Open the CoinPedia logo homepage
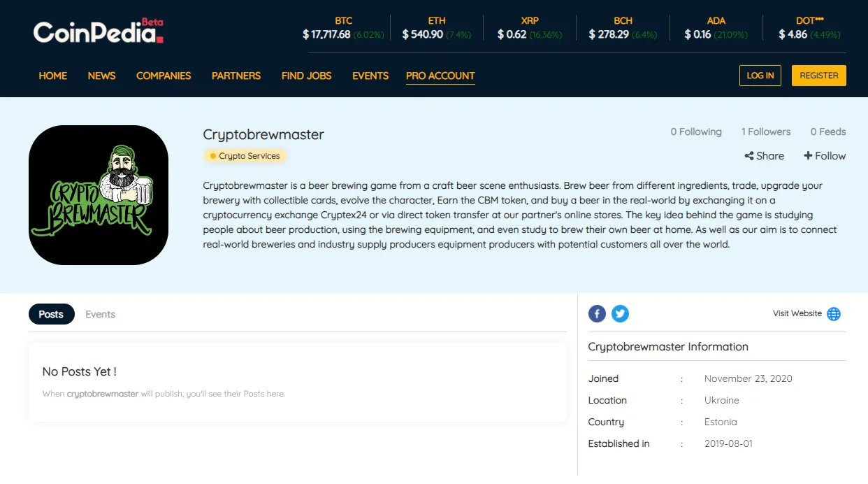Screen dimensions: 868x484 point(99,31)
